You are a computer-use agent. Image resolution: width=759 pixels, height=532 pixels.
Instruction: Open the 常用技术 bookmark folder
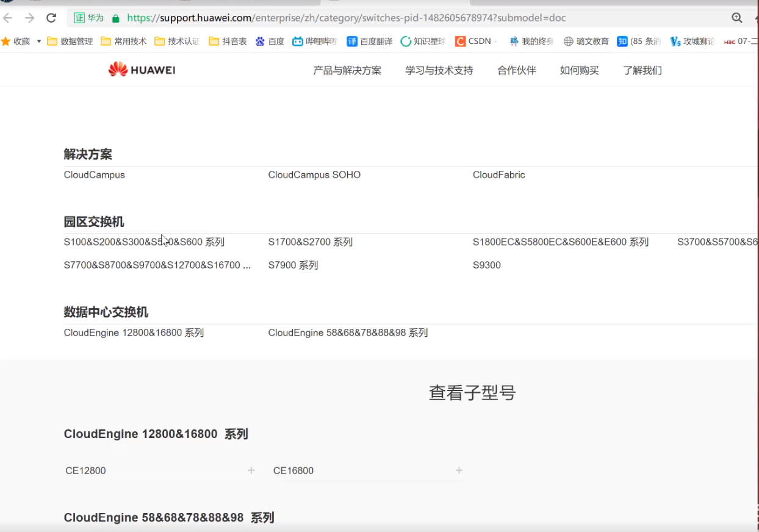[x=124, y=41]
